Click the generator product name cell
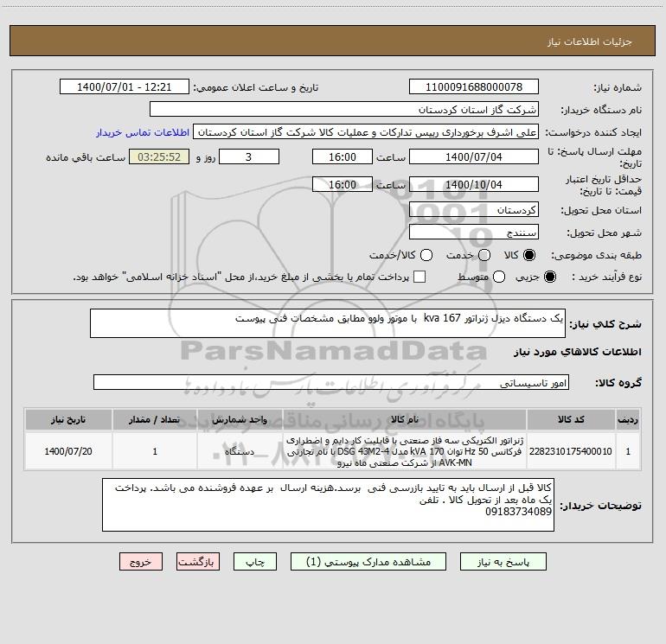 [405, 451]
